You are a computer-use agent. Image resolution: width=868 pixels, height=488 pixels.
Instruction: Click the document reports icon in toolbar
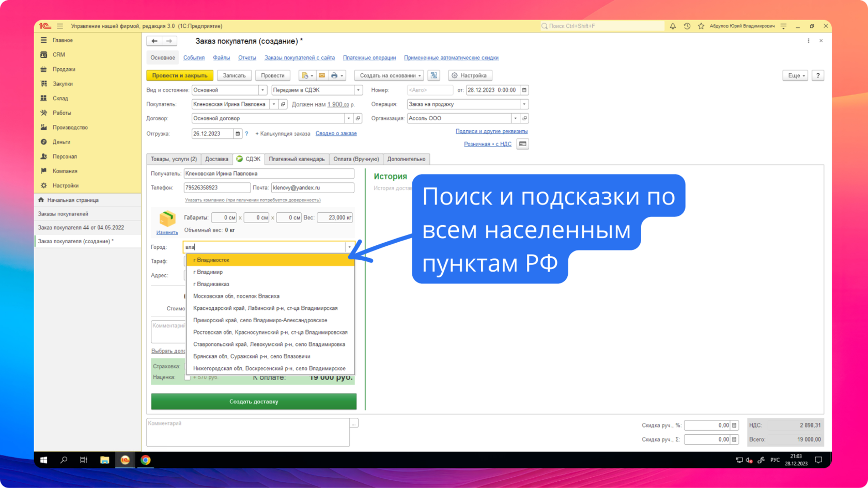(307, 75)
